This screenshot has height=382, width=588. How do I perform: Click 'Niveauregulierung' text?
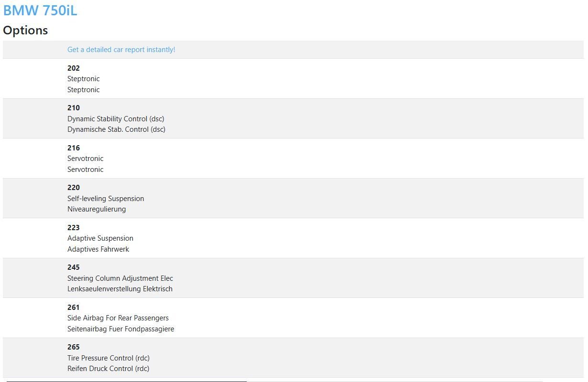pyautogui.click(x=97, y=209)
